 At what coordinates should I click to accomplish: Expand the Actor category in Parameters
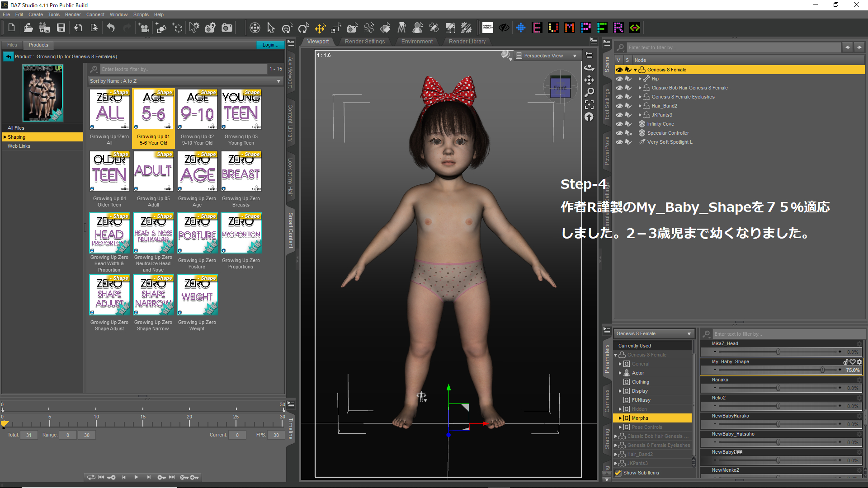pos(620,373)
